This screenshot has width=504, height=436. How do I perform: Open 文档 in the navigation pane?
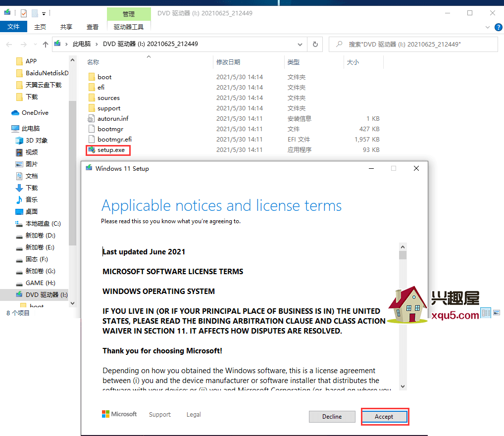pyautogui.click(x=27, y=176)
